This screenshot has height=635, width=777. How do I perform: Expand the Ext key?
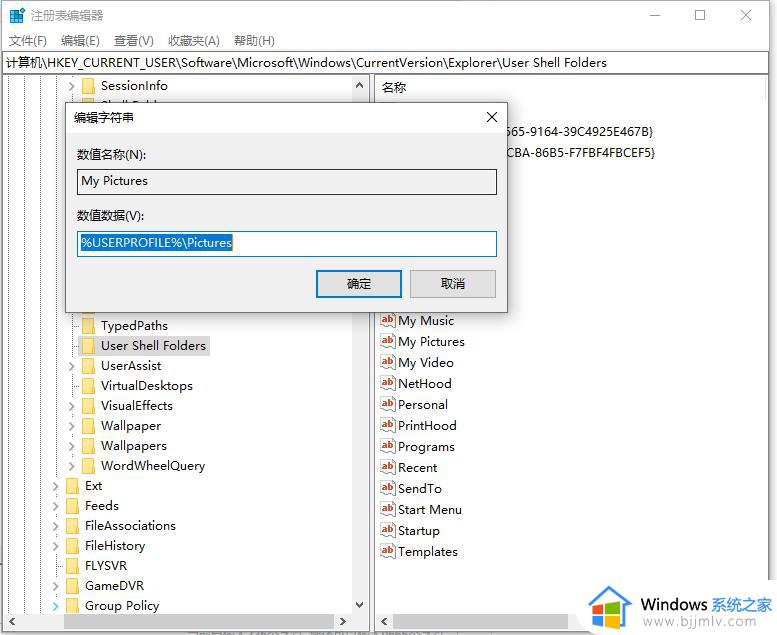coord(56,486)
